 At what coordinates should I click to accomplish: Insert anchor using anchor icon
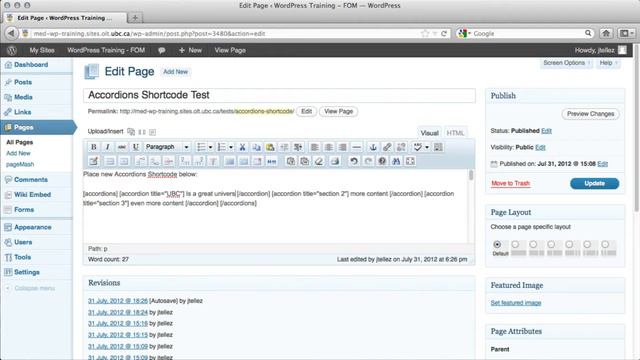point(373,147)
